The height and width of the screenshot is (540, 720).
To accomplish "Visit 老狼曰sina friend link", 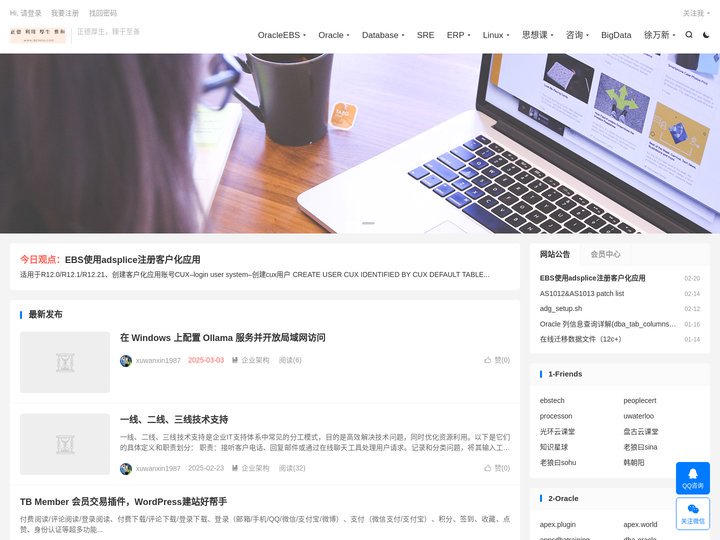I will pos(640,447).
